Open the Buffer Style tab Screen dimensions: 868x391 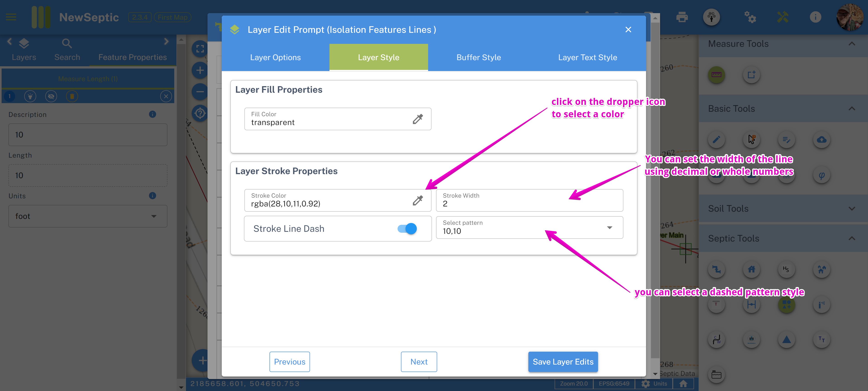(x=479, y=58)
